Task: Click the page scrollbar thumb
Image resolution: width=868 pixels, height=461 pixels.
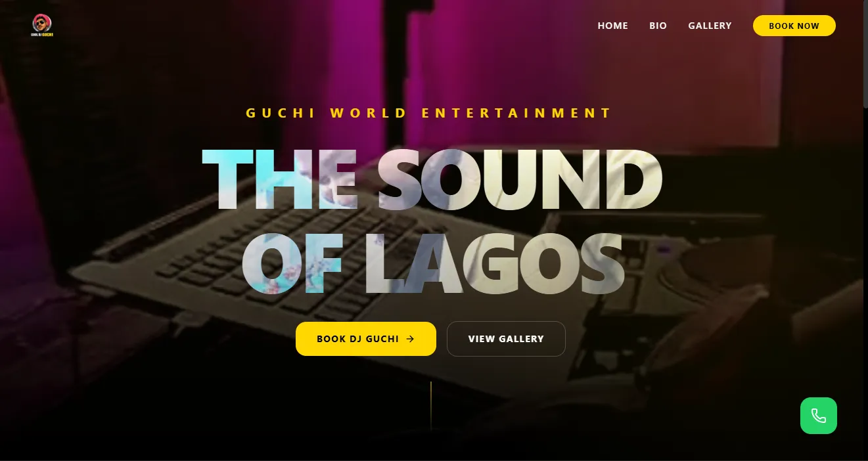Action: [x=865, y=54]
